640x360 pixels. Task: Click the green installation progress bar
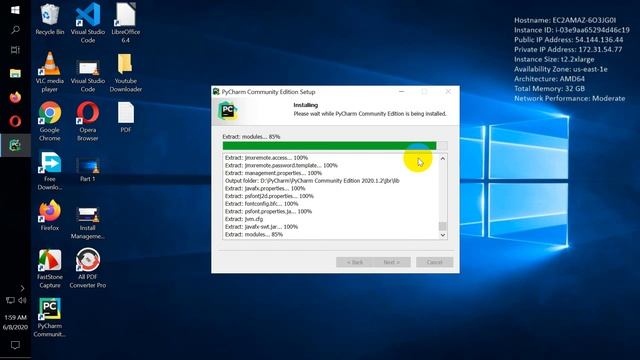pyautogui.click(x=335, y=146)
